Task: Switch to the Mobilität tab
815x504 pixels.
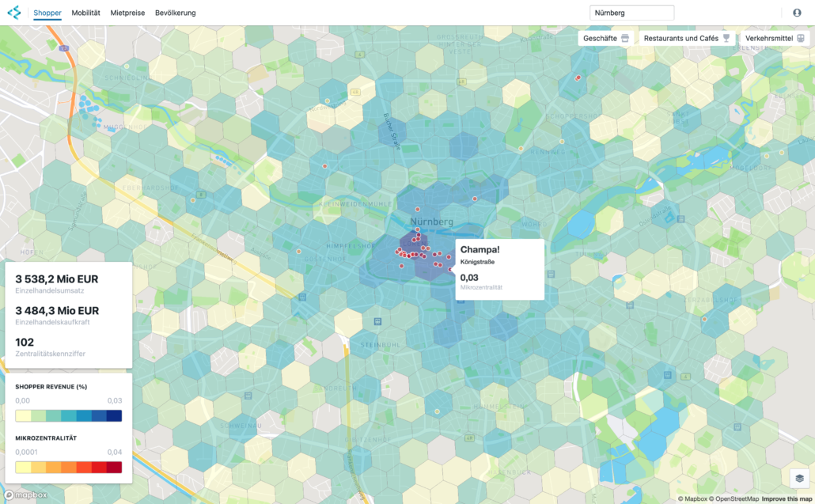Action: tap(85, 13)
